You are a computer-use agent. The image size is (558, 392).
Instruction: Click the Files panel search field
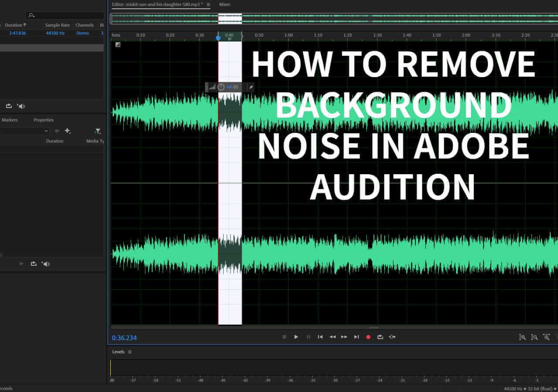pos(65,15)
